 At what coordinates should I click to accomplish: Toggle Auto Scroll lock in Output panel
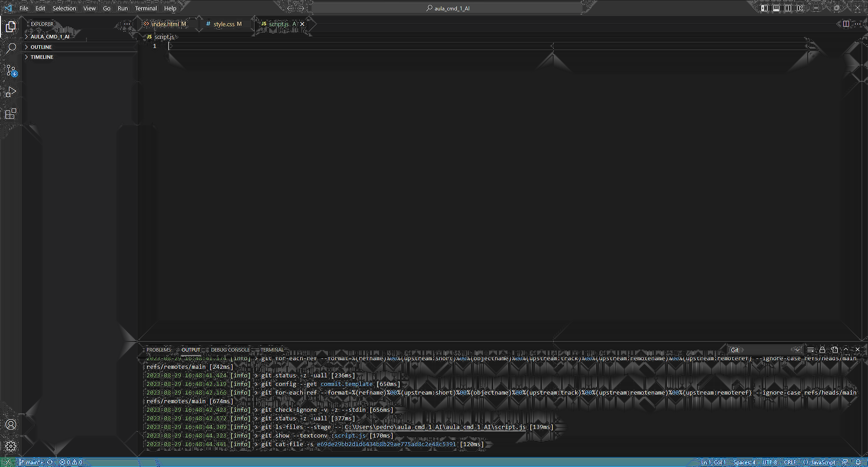[823, 349]
